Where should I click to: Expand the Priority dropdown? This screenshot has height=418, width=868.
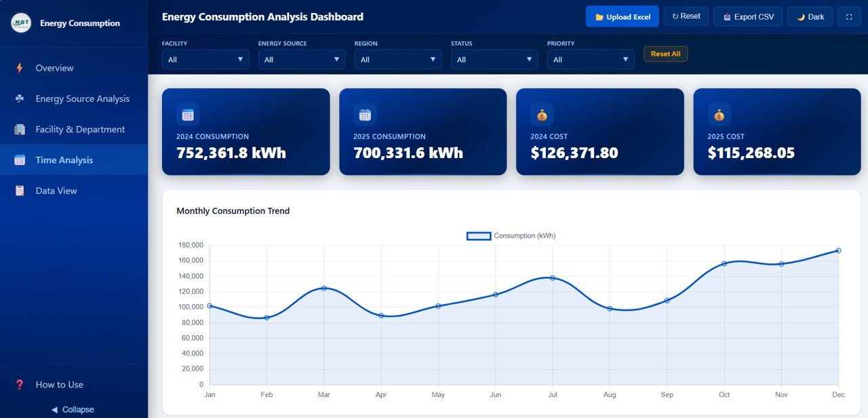[x=590, y=59]
